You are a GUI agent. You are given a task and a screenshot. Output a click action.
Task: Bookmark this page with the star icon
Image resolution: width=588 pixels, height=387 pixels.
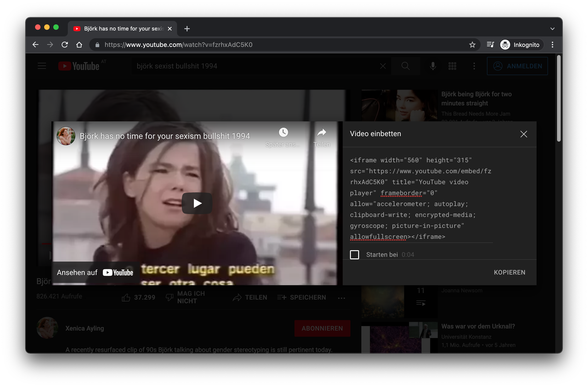click(472, 45)
